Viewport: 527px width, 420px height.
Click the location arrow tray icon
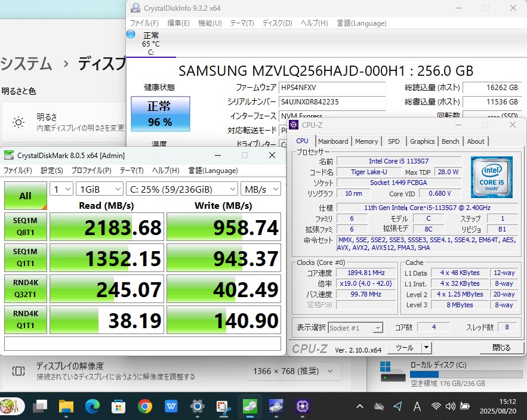pos(398,406)
